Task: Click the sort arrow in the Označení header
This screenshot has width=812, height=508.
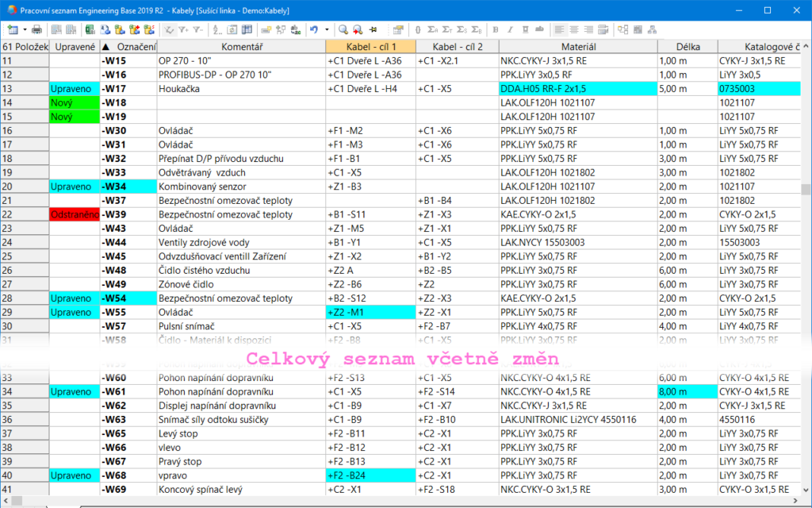Action: pos(106,48)
